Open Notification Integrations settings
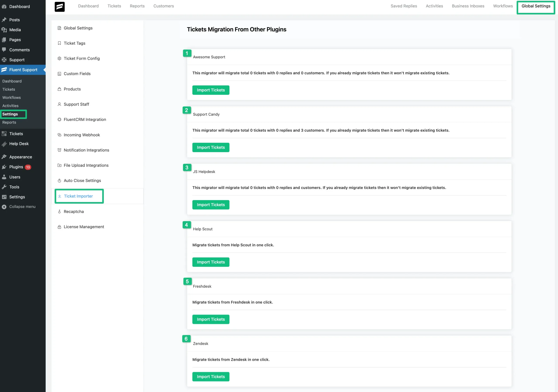This screenshot has width=558, height=392. pyautogui.click(x=87, y=150)
